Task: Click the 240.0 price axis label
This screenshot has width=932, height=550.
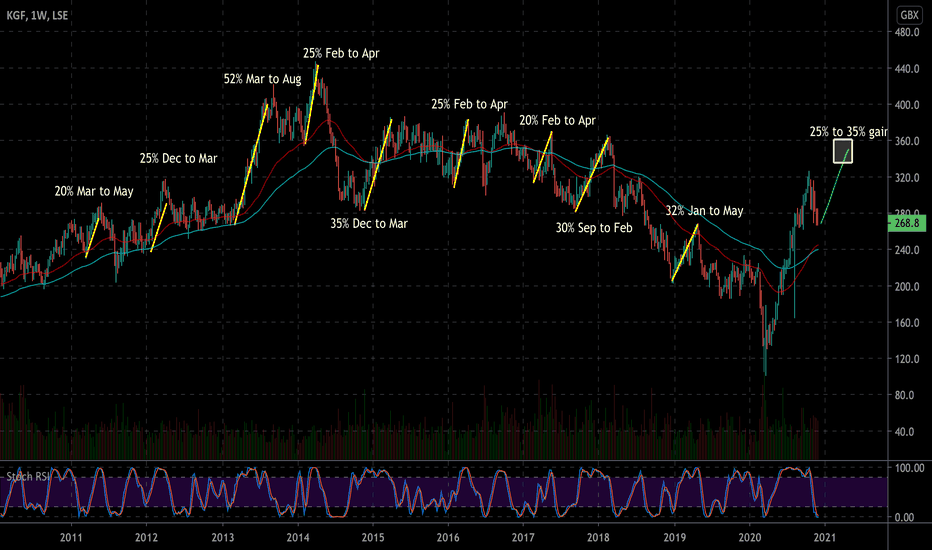Action: click(x=907, y=250)
